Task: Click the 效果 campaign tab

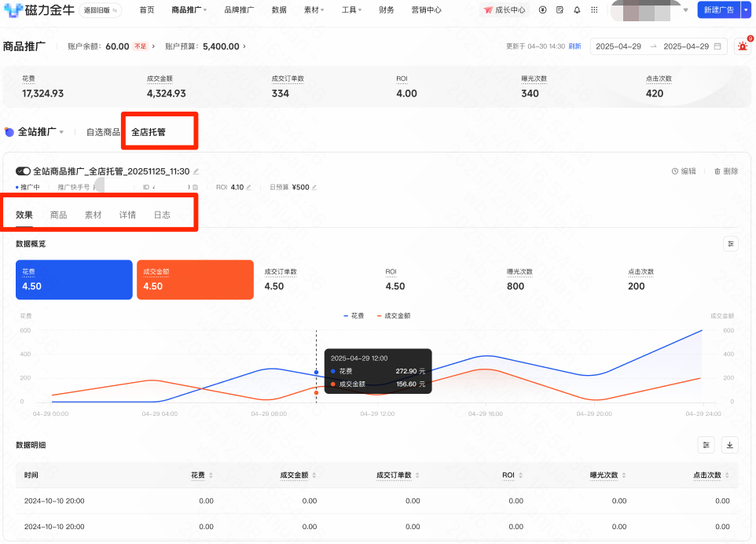Action: click(x=24, y=215)
